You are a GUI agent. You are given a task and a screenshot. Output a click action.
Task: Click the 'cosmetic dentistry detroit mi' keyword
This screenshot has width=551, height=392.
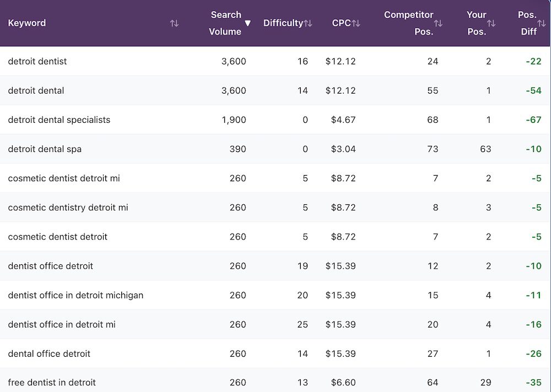68,208
